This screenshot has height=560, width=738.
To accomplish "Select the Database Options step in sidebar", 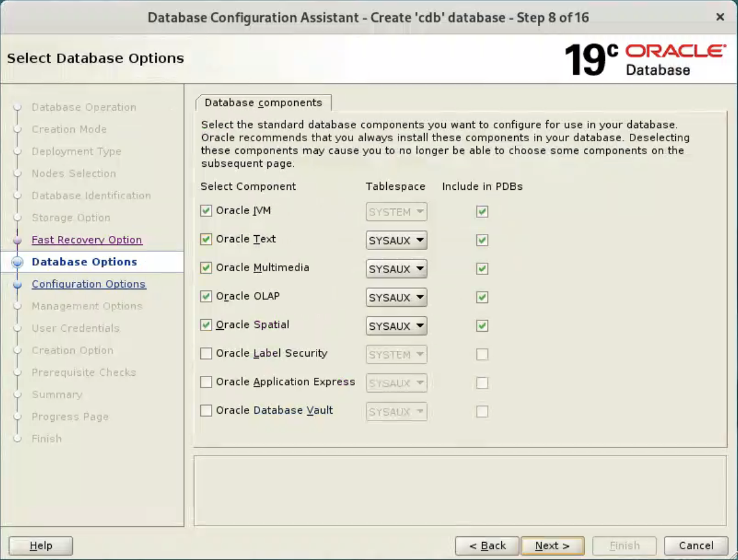I will [84, 261].
